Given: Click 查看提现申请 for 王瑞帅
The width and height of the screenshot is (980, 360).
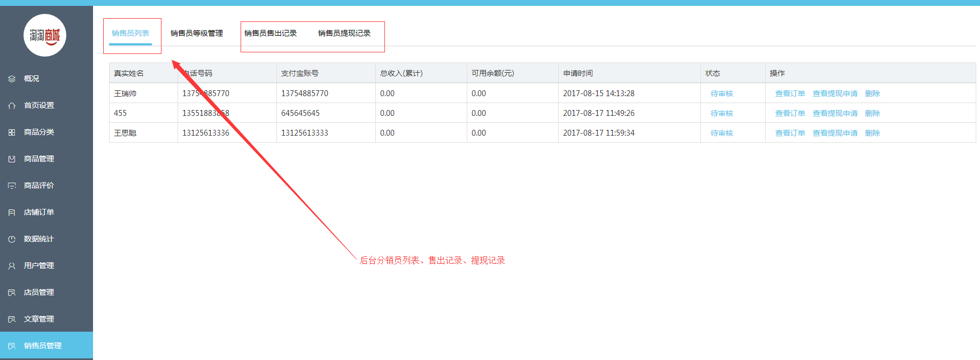Looking at the screenshot, I should 835,93.
